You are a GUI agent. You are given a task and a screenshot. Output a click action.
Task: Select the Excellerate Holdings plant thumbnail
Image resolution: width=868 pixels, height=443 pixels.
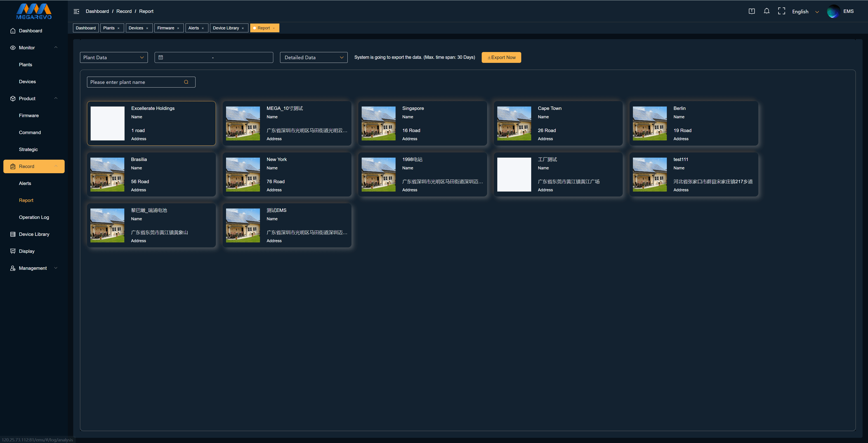(108, 123)
